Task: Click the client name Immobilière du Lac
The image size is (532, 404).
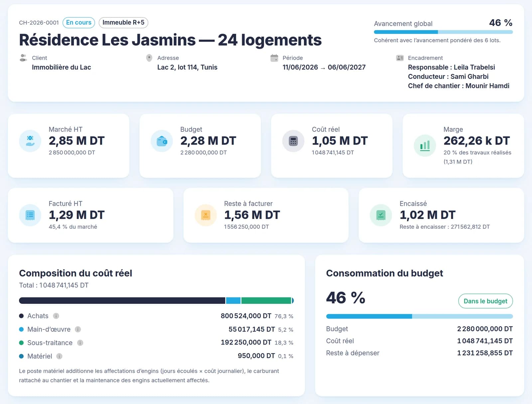Action: (62, 67)
